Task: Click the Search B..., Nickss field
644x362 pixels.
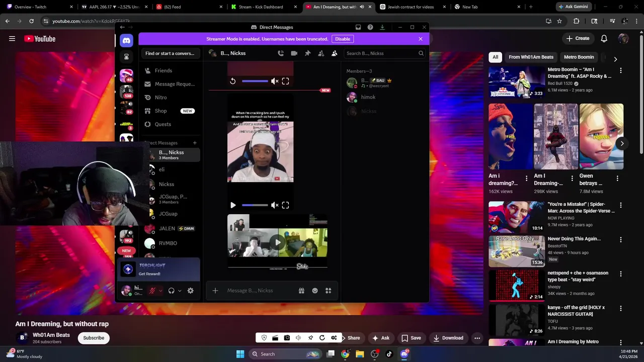Action: (x=385, y=53)
